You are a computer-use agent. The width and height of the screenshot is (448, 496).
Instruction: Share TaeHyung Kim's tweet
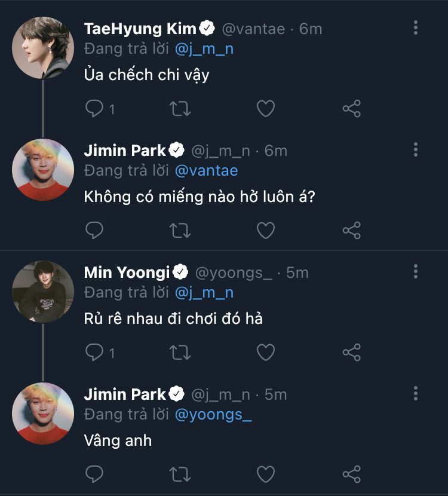point(351,108)
